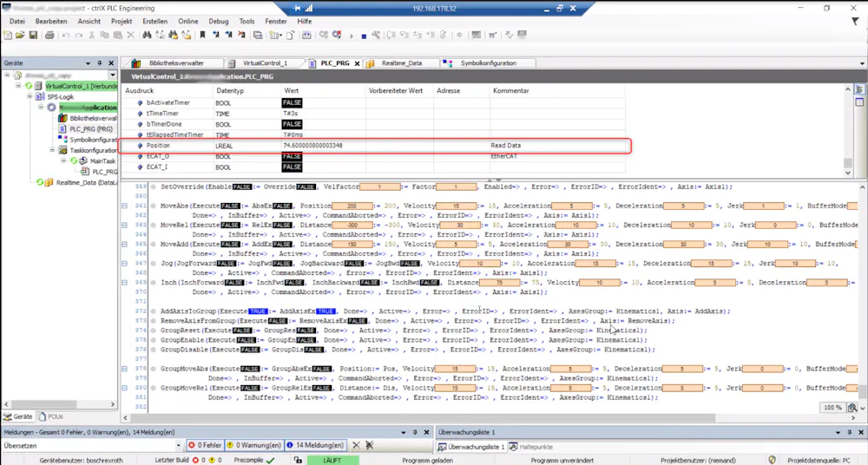
Task: Click the Find binoculars icon
Action: [x=147, y=35]
